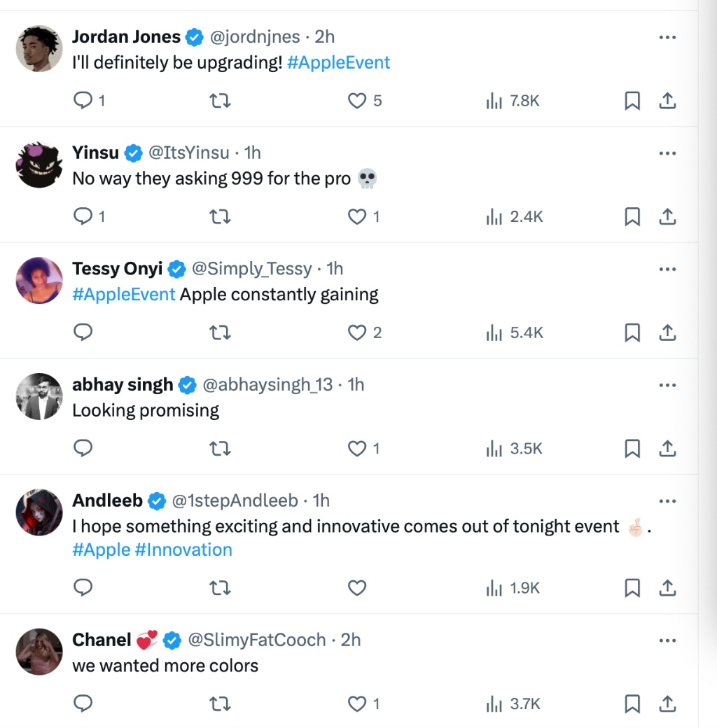717x728 pixels.
Task: View Tessy Onyi's tweet view count
Action: tap(513, 332)
